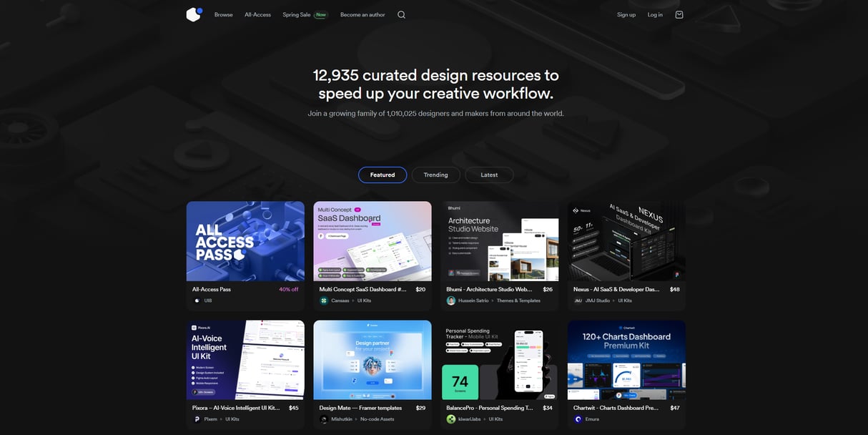
Task: Click the Cansaas author avatar icon
Action: click(x=324, y=300)
